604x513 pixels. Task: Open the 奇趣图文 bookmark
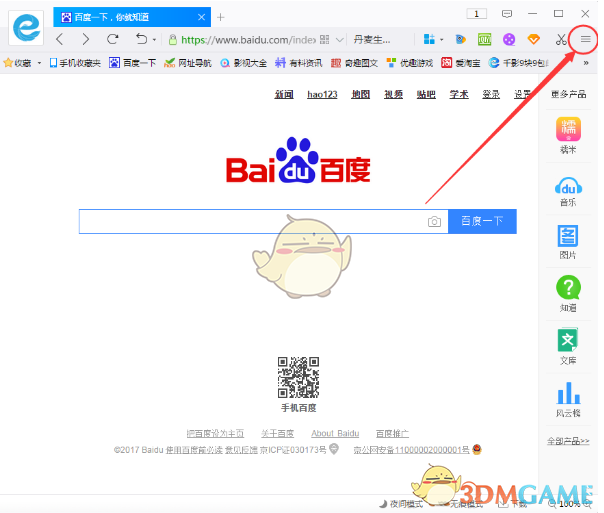click(x=354, y=63)
